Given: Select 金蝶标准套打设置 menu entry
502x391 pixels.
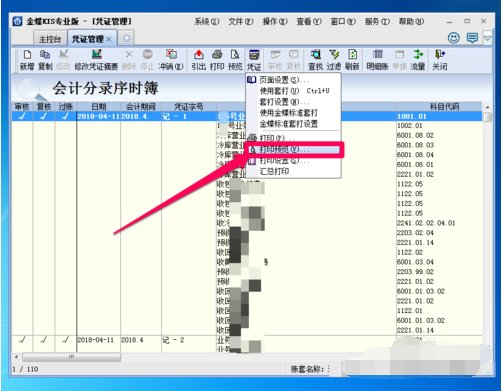Looking at the screenshot, I should (293, 124).
